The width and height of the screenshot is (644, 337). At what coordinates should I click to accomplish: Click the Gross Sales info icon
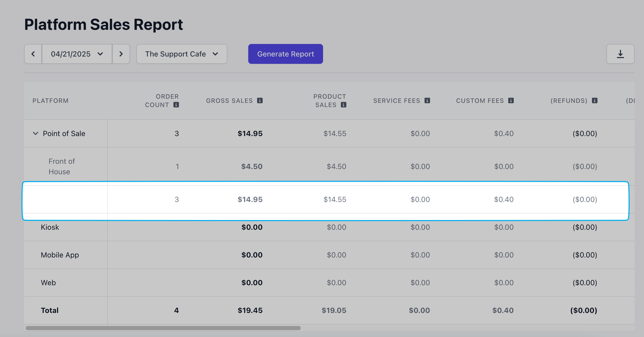pyautogui.click(x=260, y=100)
